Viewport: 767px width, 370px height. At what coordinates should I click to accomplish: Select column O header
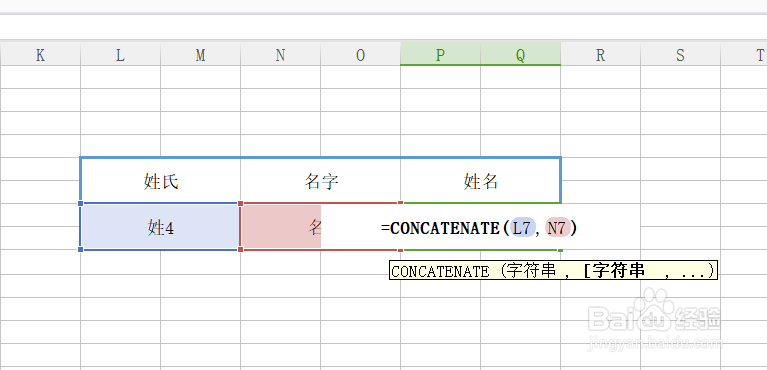pos(361,54)
